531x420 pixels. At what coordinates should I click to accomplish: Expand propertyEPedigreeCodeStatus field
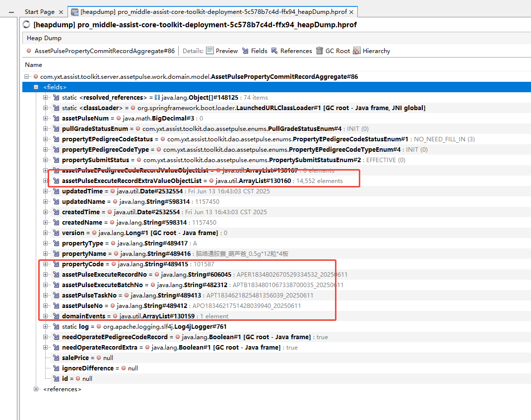45,139
